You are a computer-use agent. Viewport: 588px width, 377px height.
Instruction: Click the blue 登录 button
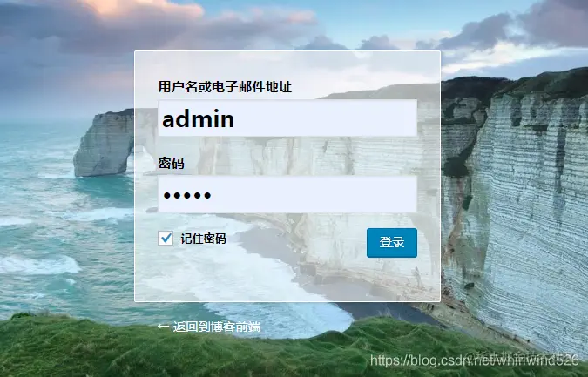tap(392, 242)
